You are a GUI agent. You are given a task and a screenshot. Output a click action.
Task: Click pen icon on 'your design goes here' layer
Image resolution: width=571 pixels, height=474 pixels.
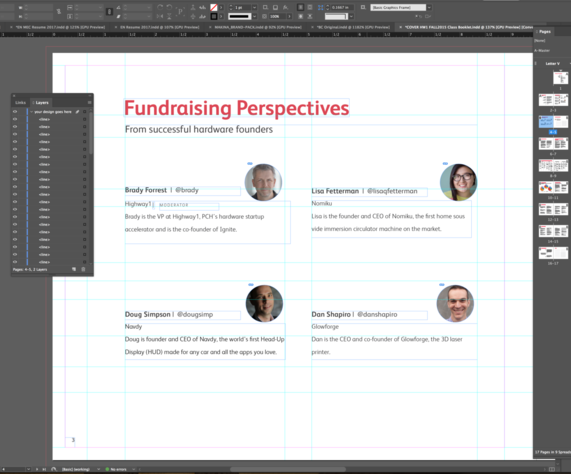tap(78, 112)
